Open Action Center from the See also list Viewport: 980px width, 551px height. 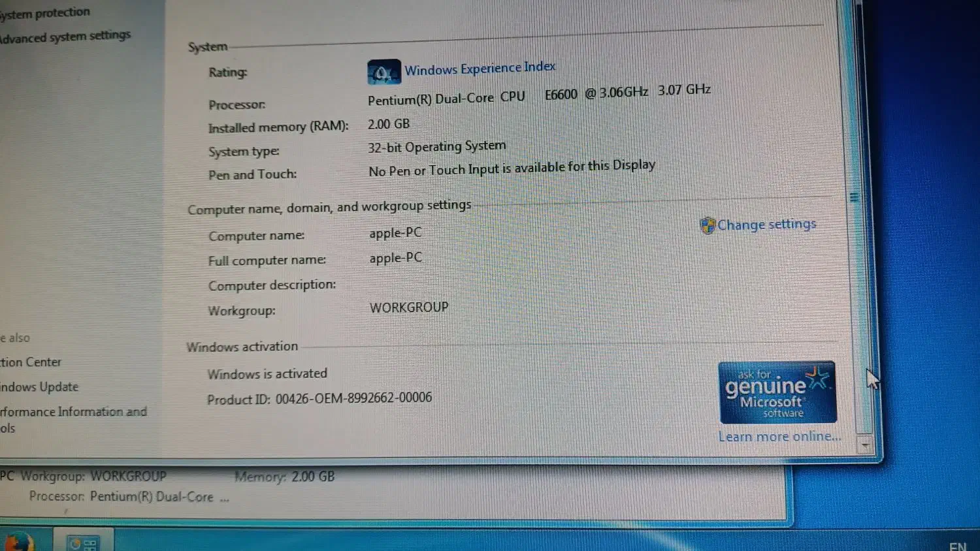pyautogui.click(x=31, y=362)
